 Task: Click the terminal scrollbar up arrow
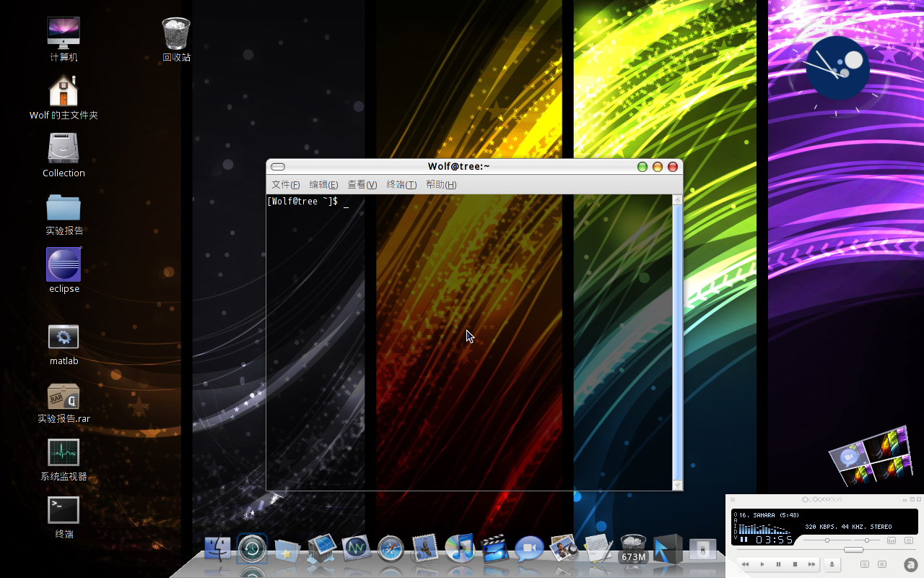click(677, 199)
